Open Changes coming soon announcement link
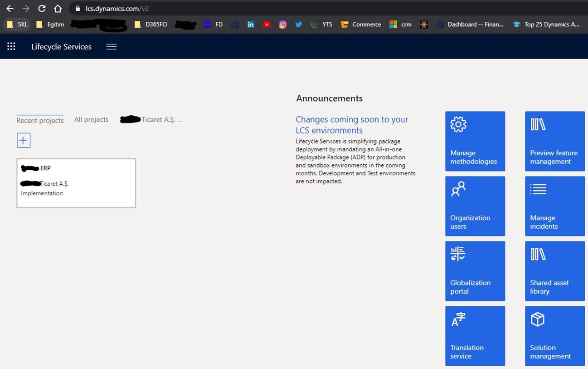This screenshot has width=588, height=369. coord(352,125)
